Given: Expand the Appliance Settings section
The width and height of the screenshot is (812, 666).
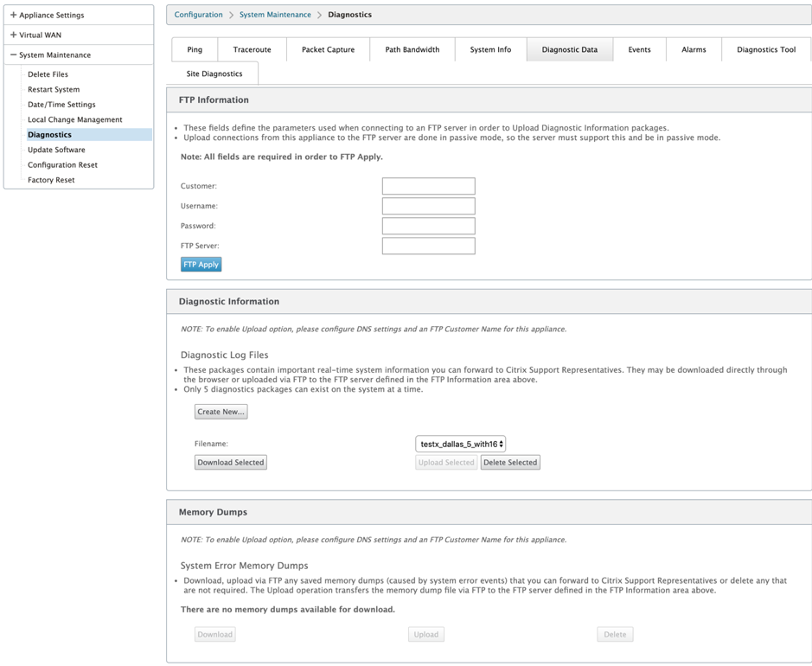Looking at the screenshot, I should pos(14,15).
